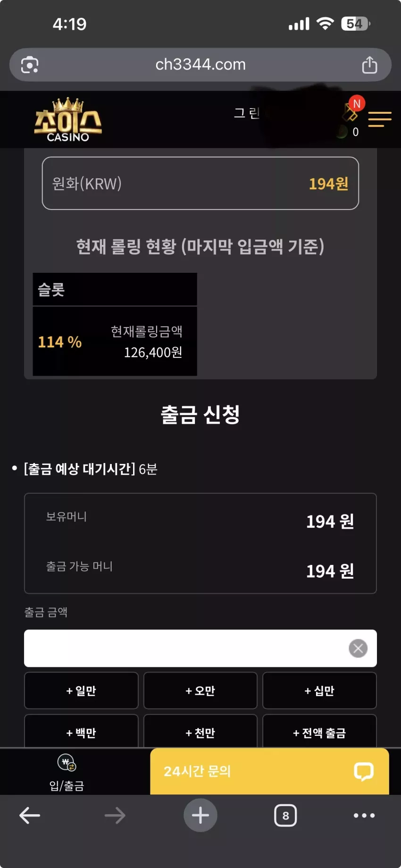Open a new tab with plus button

200,815
